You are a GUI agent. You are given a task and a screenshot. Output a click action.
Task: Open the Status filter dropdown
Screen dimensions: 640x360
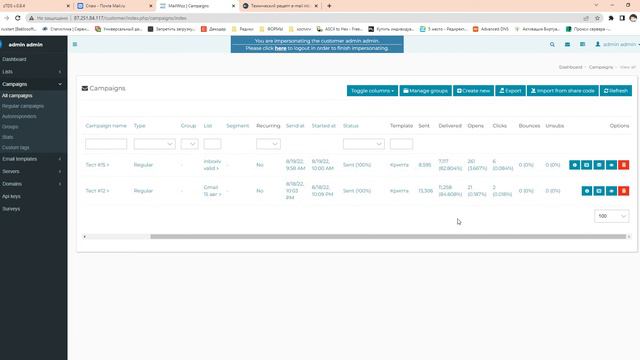coord(364,144)
